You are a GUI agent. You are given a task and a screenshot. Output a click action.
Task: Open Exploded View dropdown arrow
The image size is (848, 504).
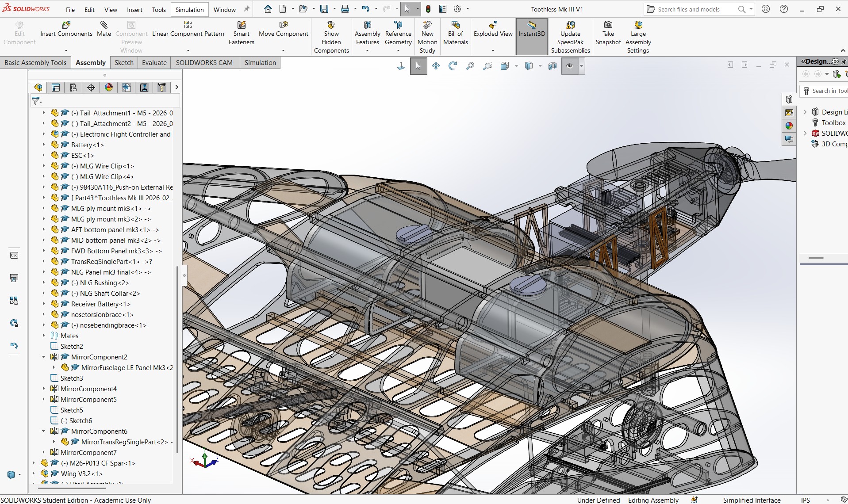pyautogui.click(x=493, y=50)
